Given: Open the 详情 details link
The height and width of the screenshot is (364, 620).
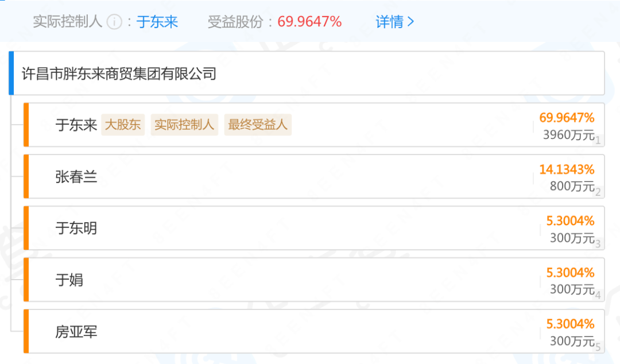Looking at the screenshot, I should click(394, 22).
